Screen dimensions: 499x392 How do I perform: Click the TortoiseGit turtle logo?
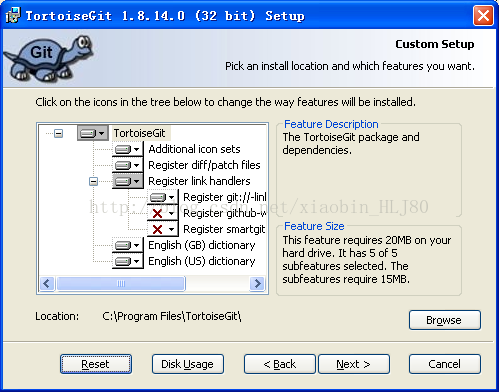click(49, 58)
